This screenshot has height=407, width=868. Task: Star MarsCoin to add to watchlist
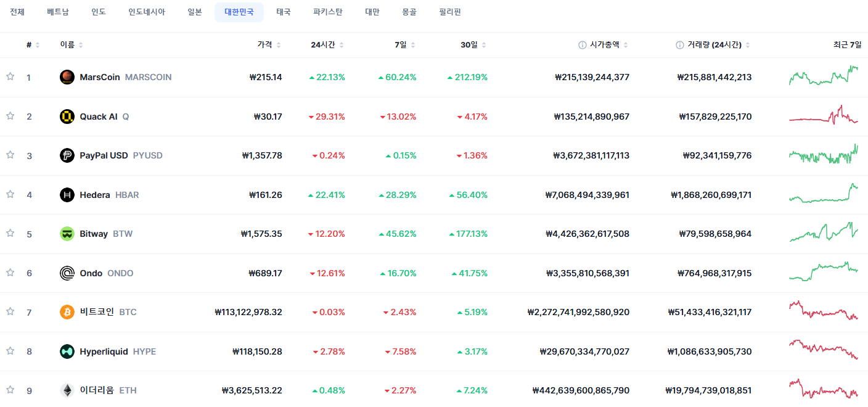click(x=10, y=76)
